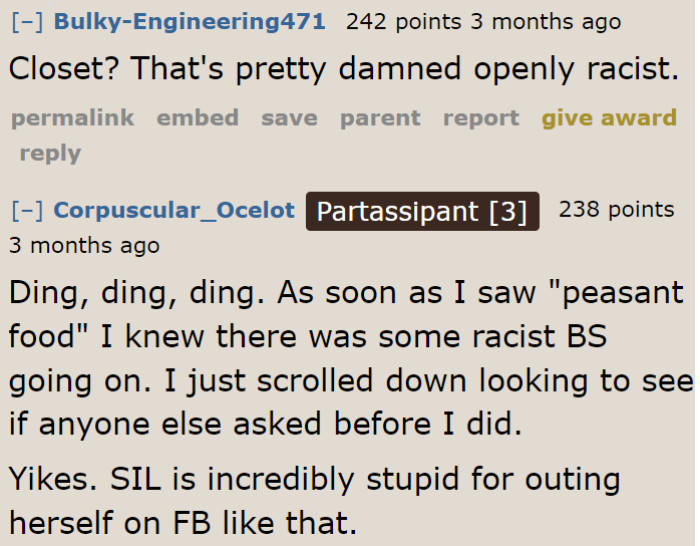Open the Corpuscular_Ocelot user profile
The image size is (700, 546).
(x=174, y=211)
